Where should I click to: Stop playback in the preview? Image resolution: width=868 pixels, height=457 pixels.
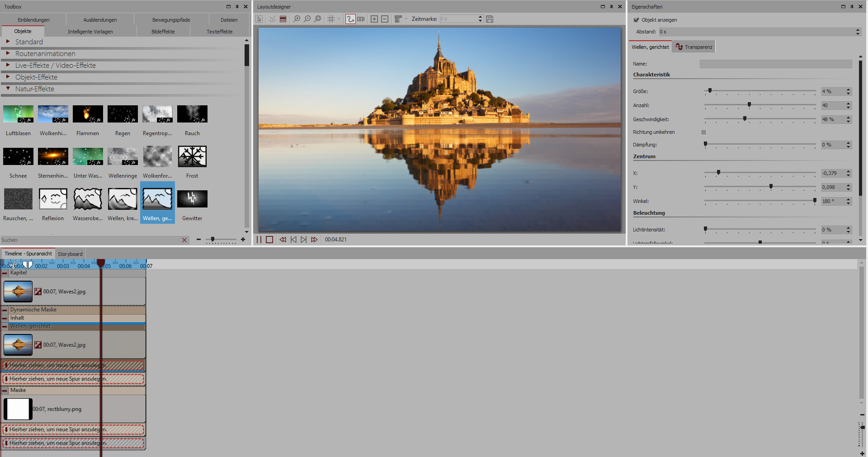click(269, 240)
